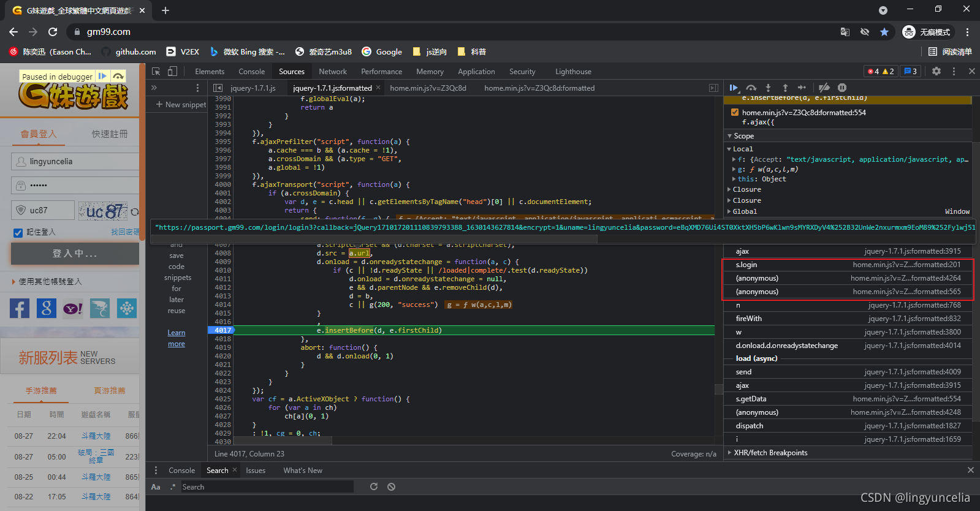This screenshot has width=980, height=511.
Task: Log in with the Facebook icon
Action: click(x=20, y=308)
